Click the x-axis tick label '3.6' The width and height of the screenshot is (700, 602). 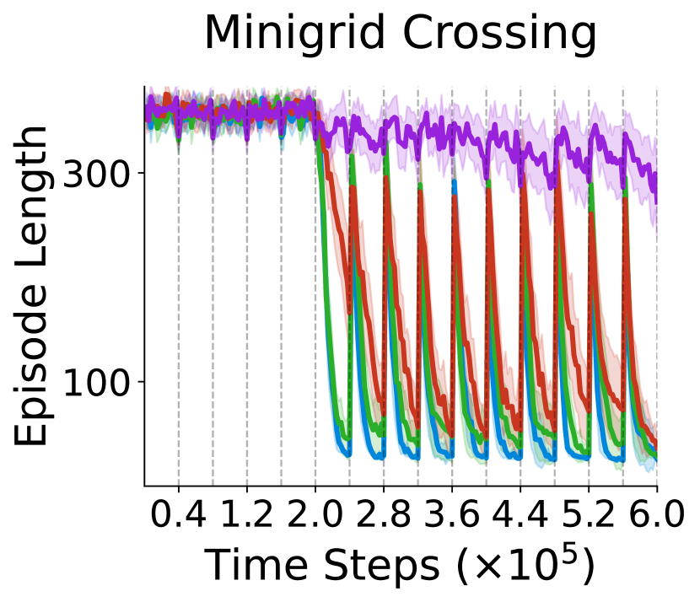pos(452,514)
